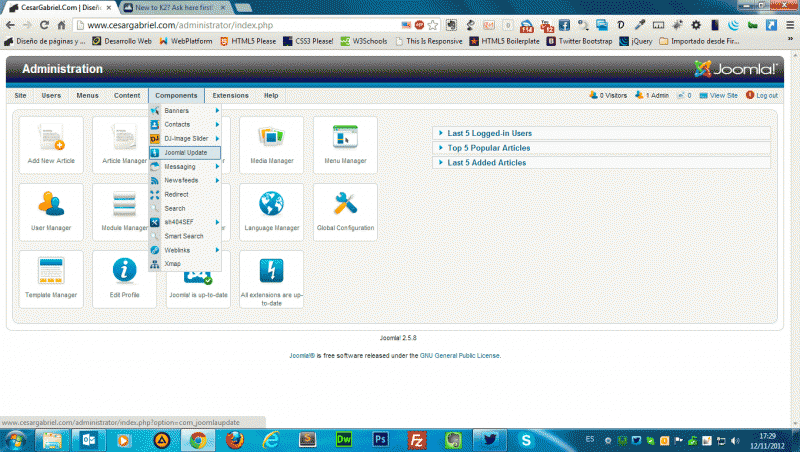
Task: Open the Extensions menu
Action: [x=231, y=95]
